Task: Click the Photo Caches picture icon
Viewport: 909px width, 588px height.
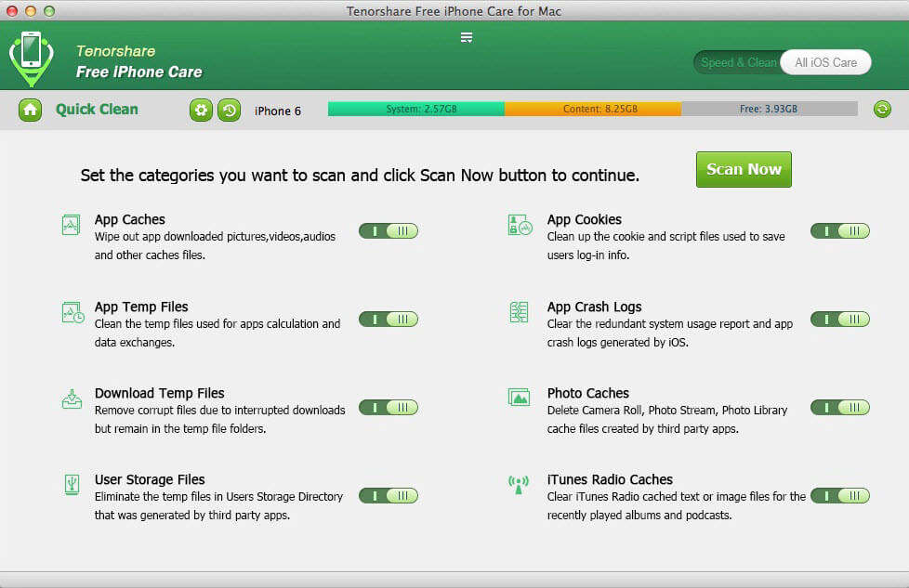Action: 519,398
